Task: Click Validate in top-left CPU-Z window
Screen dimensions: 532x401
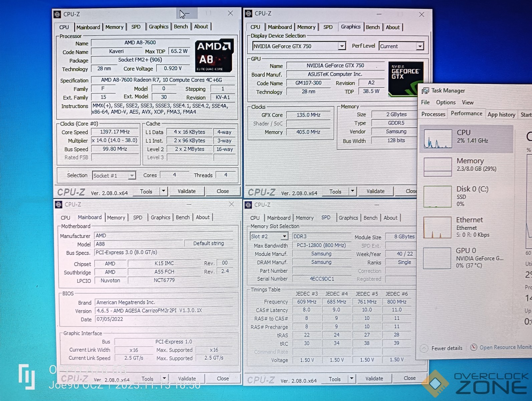Action: pyautogui.click(x=187, y=191)
